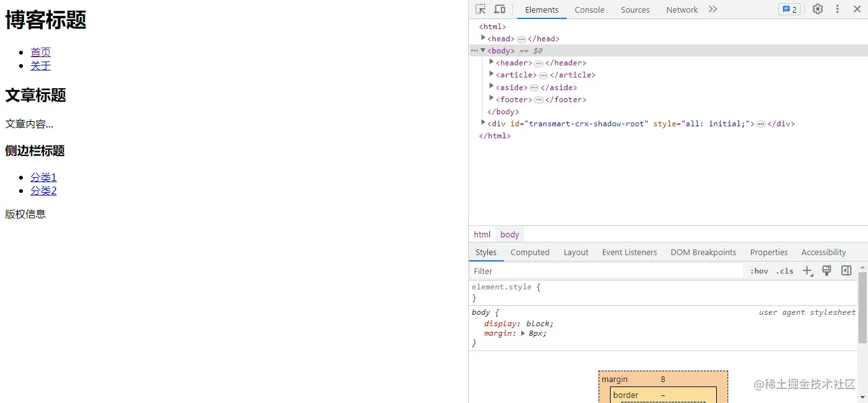This screenshot has width=868, height=403.
Task: Open the 分类2 link
Action: point(43,190)
